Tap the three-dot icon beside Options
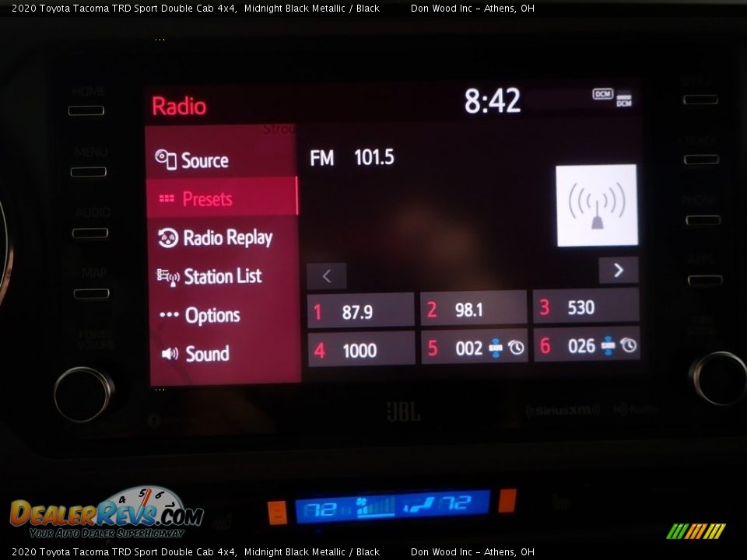This screenshot has width=747, height=560. click(x=169, y=315)
